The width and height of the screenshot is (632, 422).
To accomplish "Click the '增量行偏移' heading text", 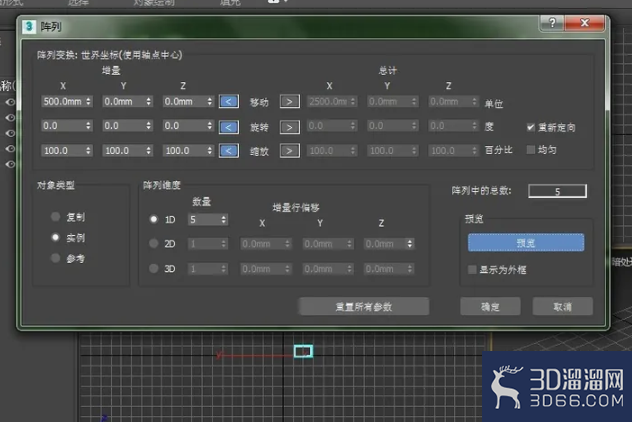I will pos(296,208).
